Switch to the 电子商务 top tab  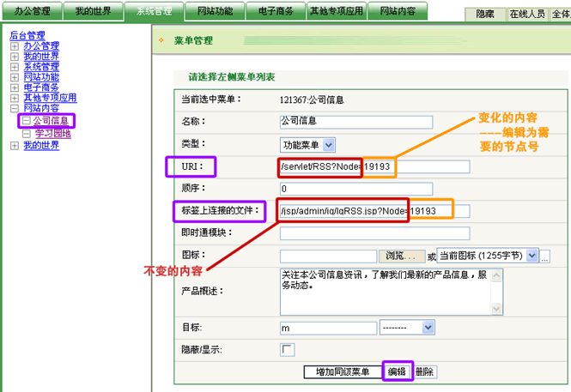coord(275,12)
